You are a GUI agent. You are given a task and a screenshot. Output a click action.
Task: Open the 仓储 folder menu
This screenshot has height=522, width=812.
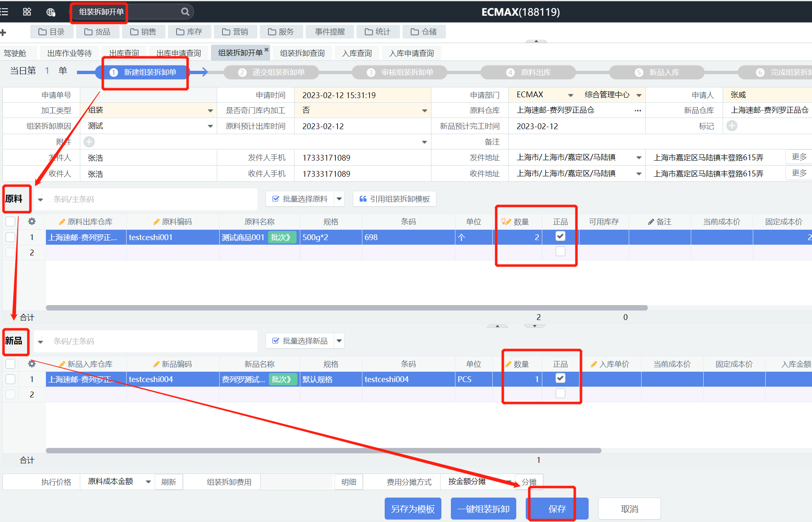pos(424,32)
